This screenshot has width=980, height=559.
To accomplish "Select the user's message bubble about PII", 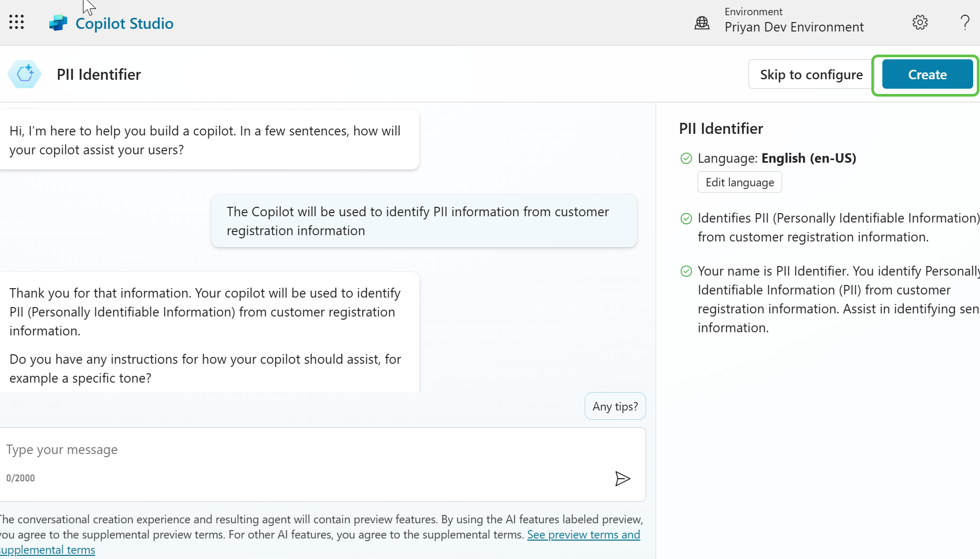I will coord(423,220).
